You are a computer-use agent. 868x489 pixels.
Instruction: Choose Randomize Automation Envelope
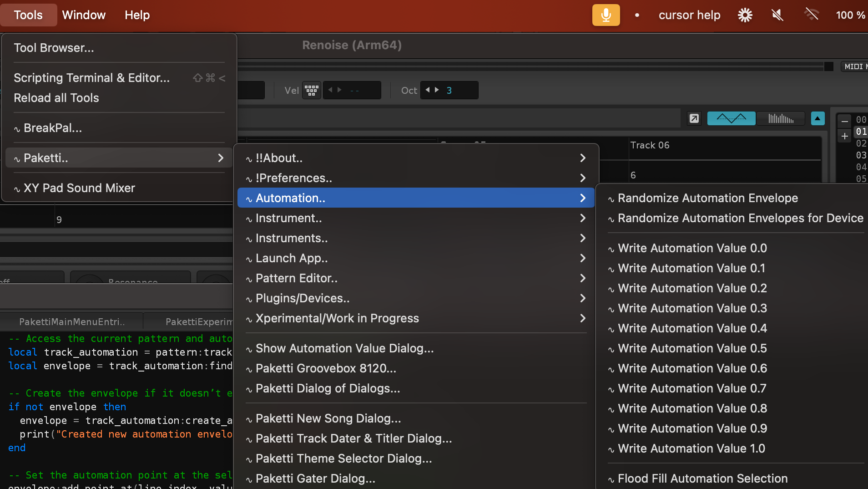(x=707, y=198)
